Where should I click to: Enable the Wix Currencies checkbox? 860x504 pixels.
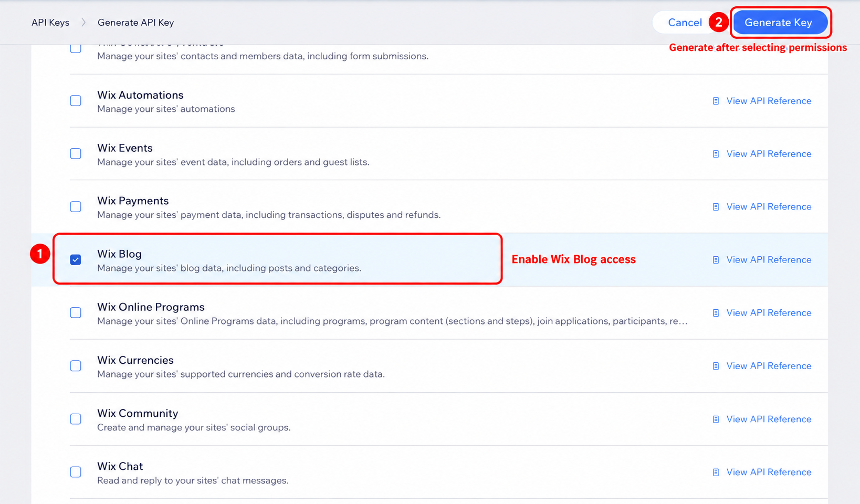[x=76, y=366]
